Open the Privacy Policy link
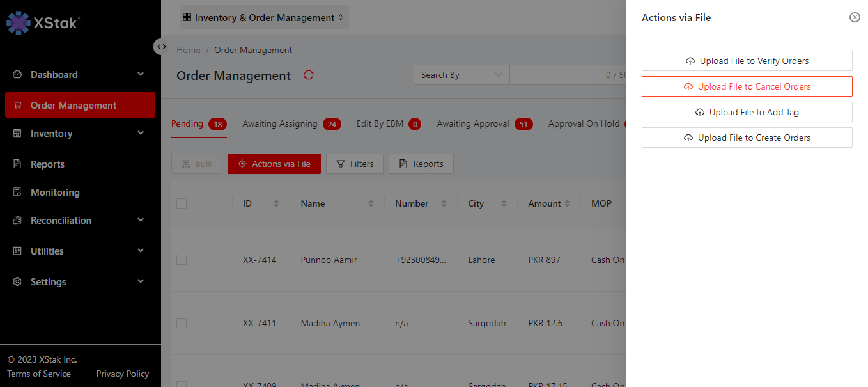Image resolution: width=868 pixels, height=387 pixels. (x=122, y=374)
